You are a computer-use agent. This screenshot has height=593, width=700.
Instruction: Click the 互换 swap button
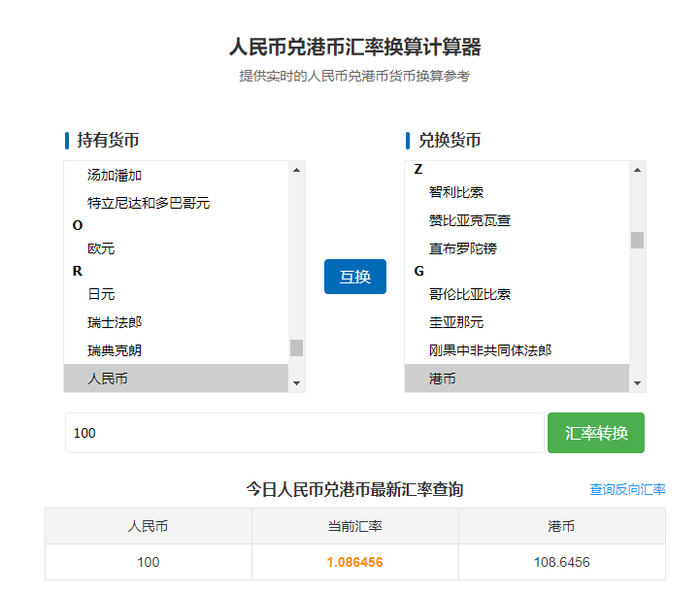(x=355, y=277)
